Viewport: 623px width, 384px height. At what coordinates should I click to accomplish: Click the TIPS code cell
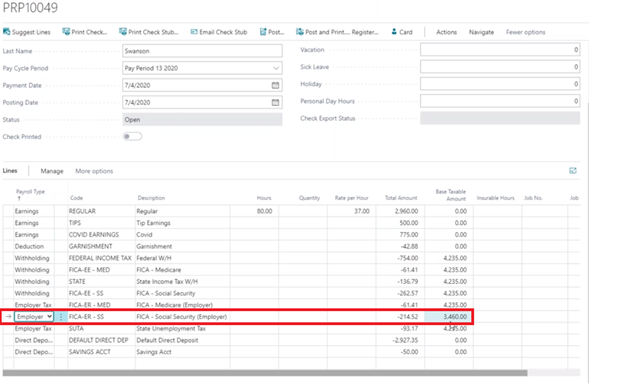coord(101,223)
